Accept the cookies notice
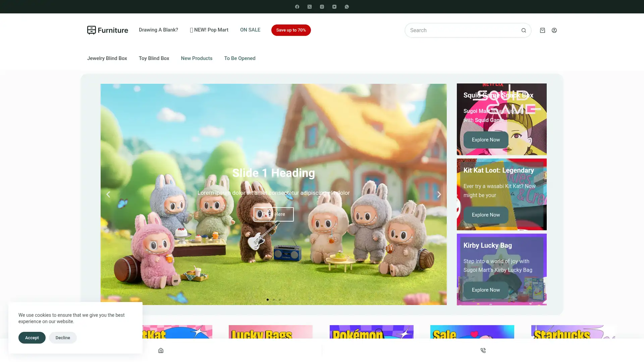This screenshot has height=362, width=644. click(x=32, y=338)
